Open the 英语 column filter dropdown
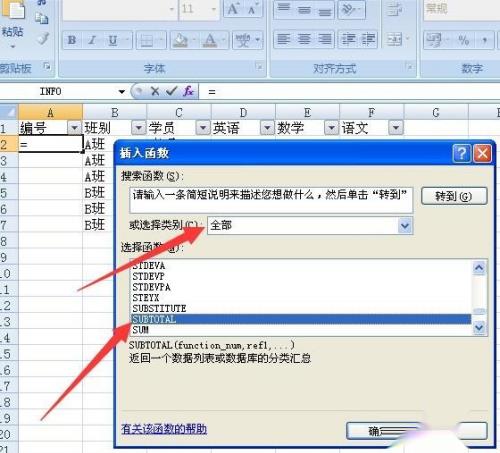This screenshot has height=453, width=500. pos(267,128)
